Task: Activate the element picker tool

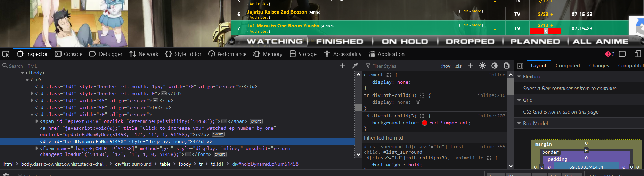Action: click(x=6, y=54)
